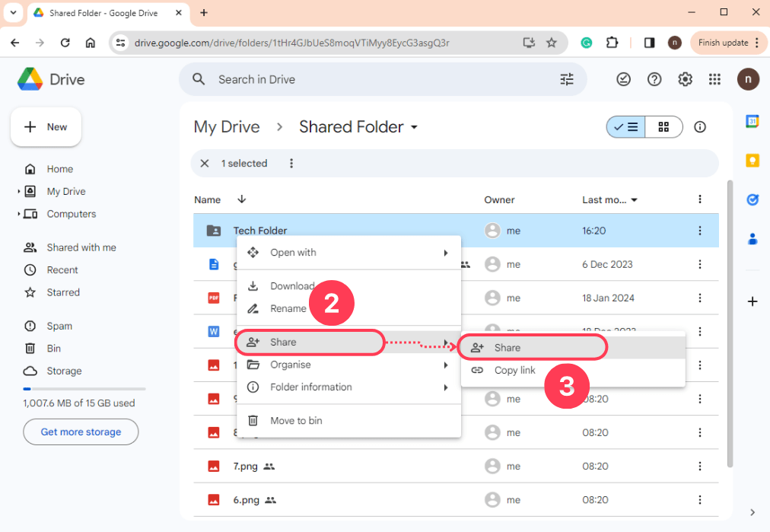Viewport: 770px width, 532px height.
Task: Collapse the side panel with bottom chevron
Action: [x=752, y=512]
